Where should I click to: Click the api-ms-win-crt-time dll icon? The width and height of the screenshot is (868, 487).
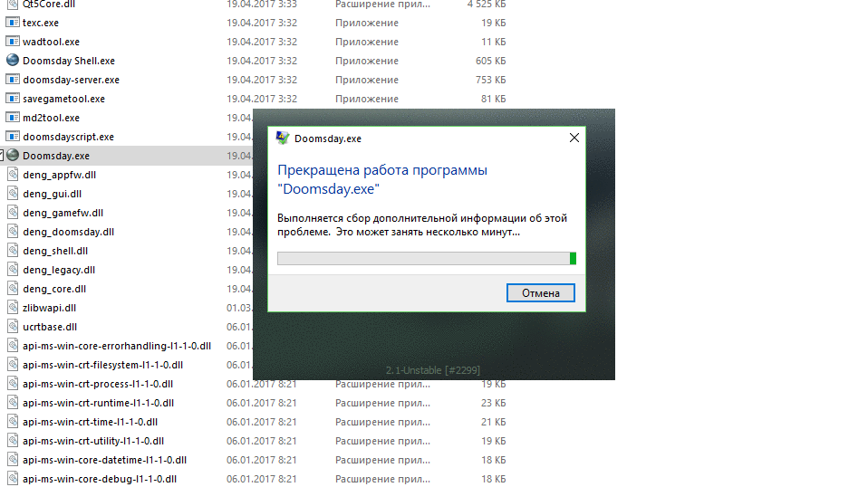tap(13, 422)
